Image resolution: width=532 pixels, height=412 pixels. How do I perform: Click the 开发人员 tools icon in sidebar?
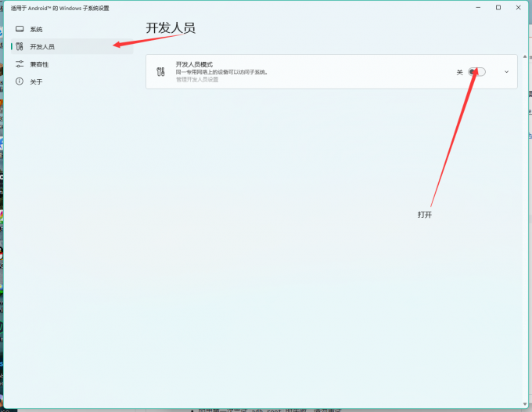[x=20, y=47]
